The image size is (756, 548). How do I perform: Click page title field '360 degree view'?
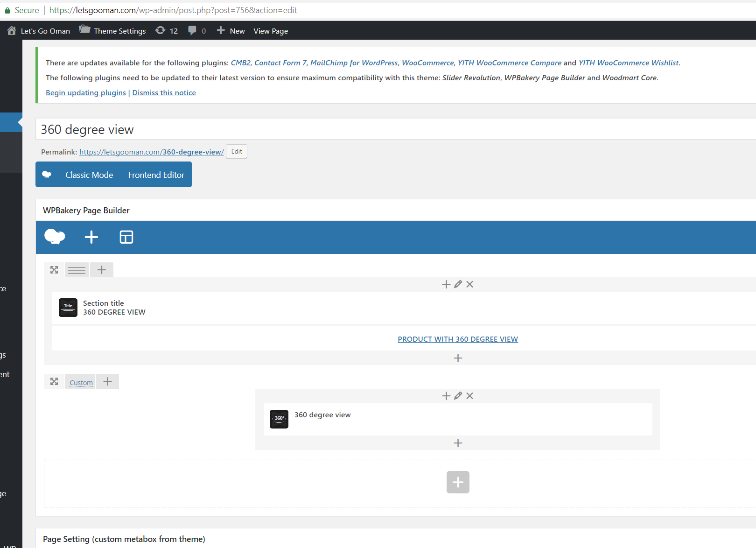pyautogui.click(x=396, y=129)
